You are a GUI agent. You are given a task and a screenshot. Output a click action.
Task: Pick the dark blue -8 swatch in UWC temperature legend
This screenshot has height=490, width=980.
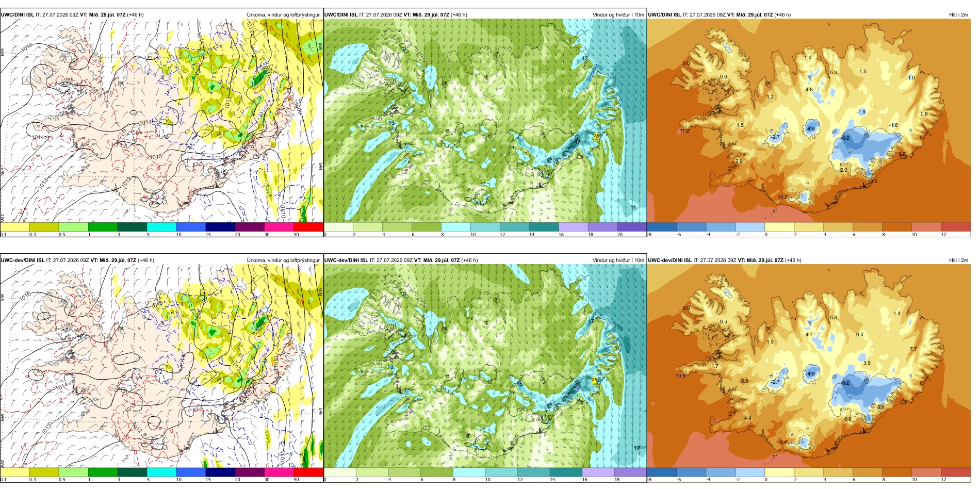pos(662,226)
